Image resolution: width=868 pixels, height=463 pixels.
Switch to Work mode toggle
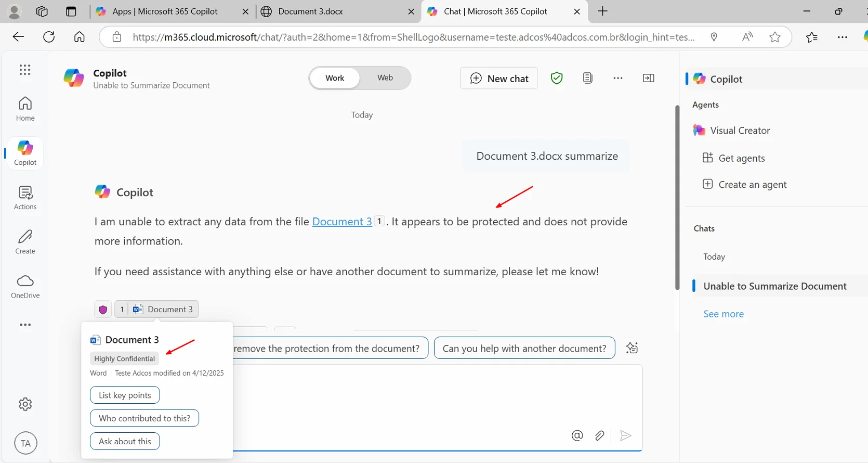pyautogui.click(x=335, y=78)
